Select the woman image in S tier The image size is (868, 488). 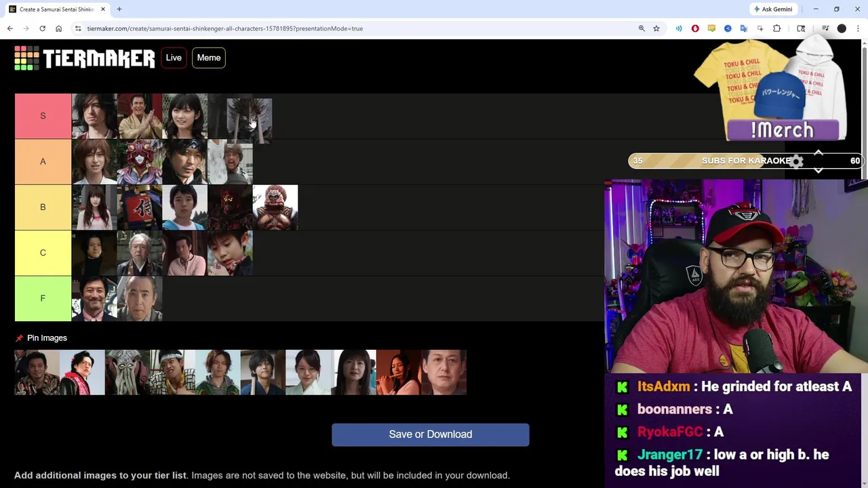184,117
